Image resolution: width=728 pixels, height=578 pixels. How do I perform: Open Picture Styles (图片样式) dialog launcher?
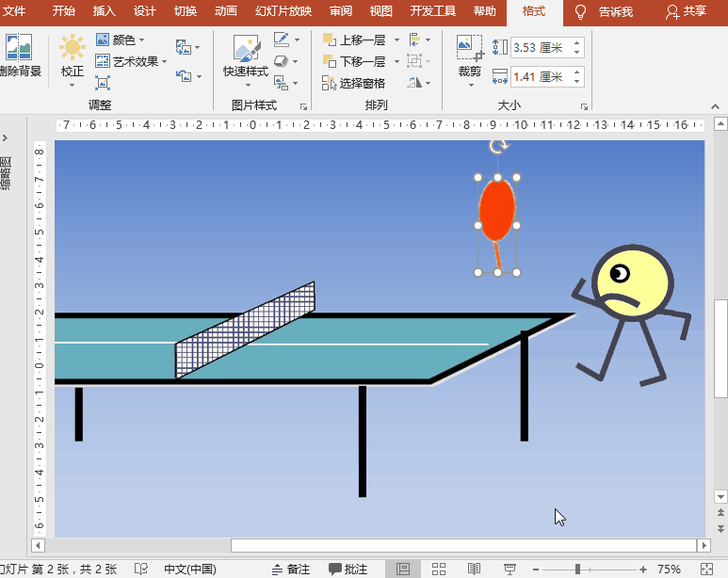tap(303, 106)
